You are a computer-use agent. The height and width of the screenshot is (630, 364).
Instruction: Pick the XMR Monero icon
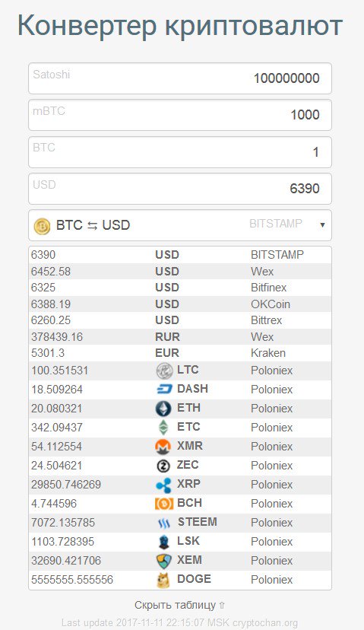click(163, 447)
